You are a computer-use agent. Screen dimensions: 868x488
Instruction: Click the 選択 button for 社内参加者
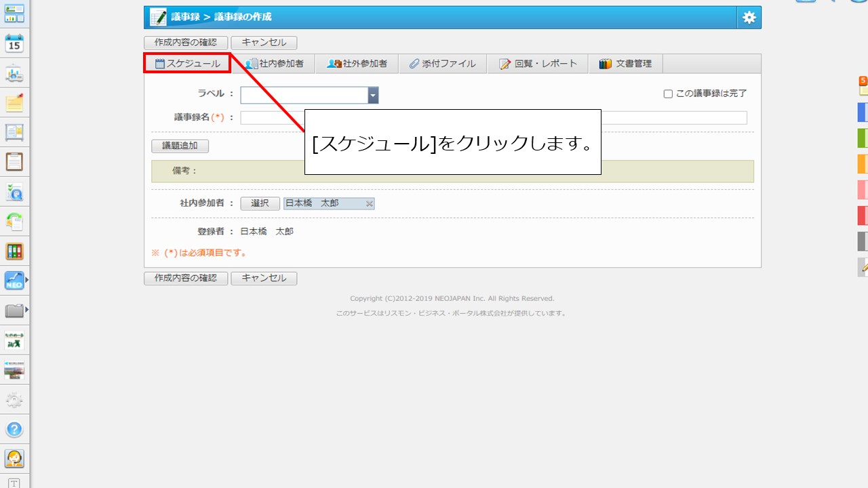pyautogui.click(x=260, y=203)
